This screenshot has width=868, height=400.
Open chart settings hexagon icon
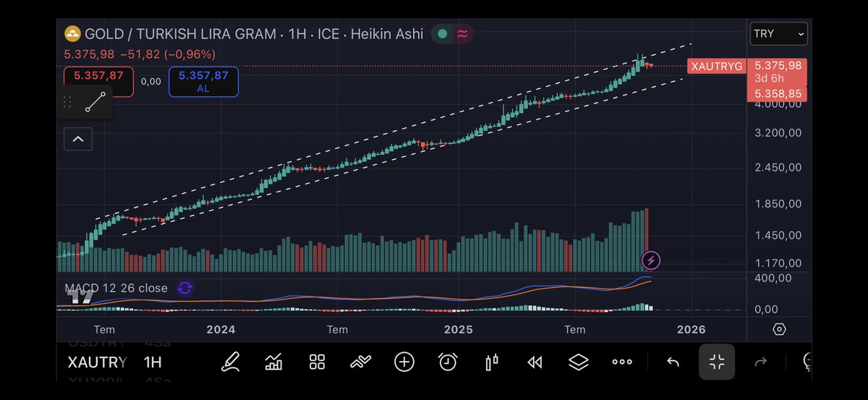(x=779, y=329)
